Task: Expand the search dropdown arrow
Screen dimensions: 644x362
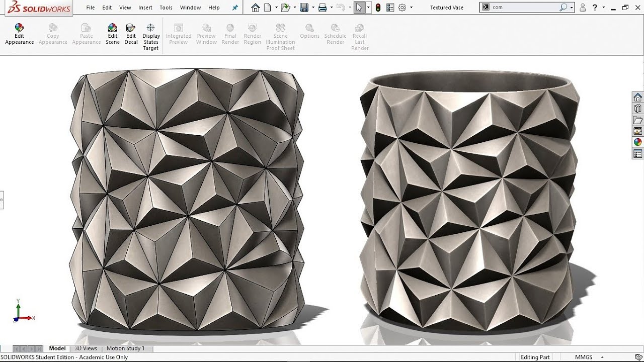Action: [x=572, y=8]
